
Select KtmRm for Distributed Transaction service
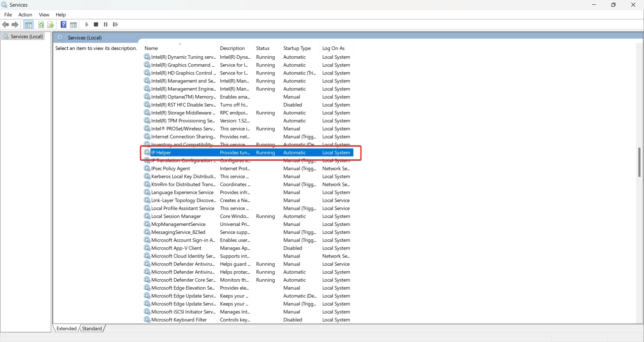(x=248, y=184)
